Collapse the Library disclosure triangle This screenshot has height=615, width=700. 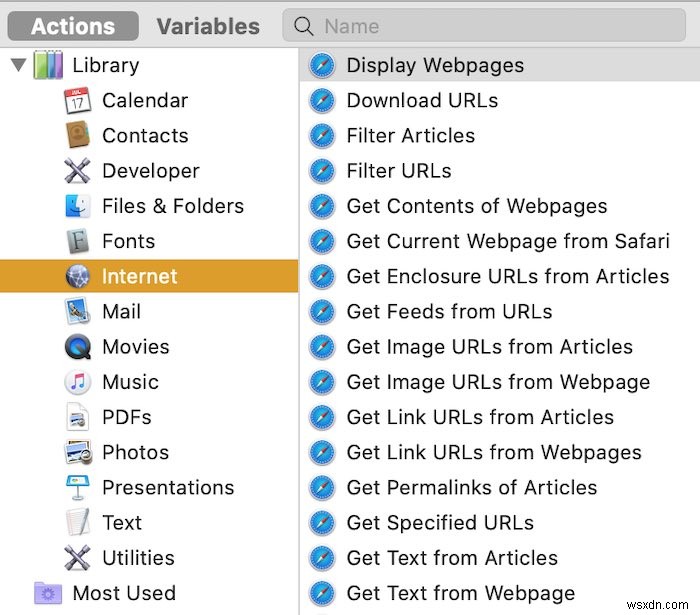tap(18, 65)
